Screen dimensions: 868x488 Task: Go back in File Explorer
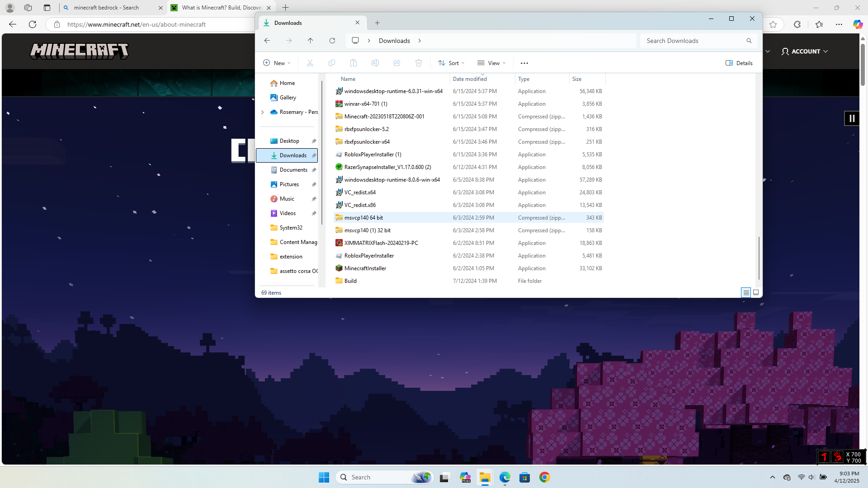pyautogui.click(x=267, y=41)
